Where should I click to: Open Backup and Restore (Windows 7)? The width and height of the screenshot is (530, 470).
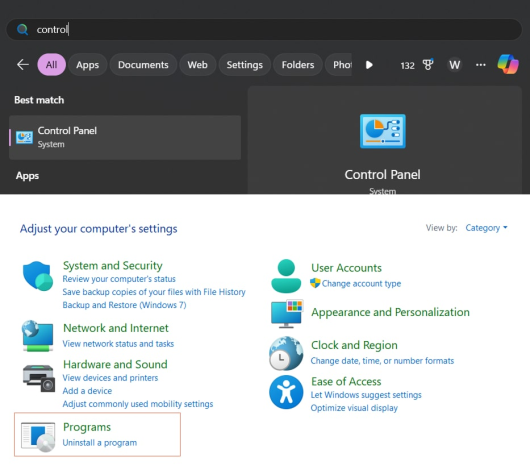point(124,305)
